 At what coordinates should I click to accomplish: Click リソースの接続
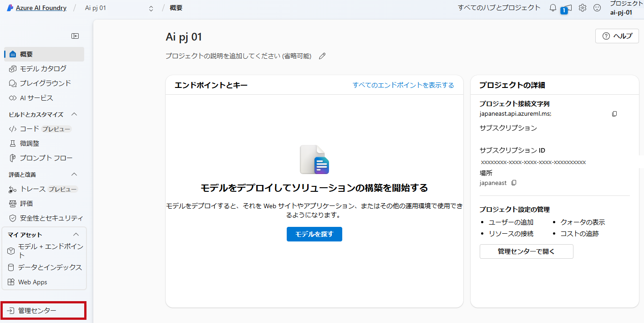coord(511,234)
